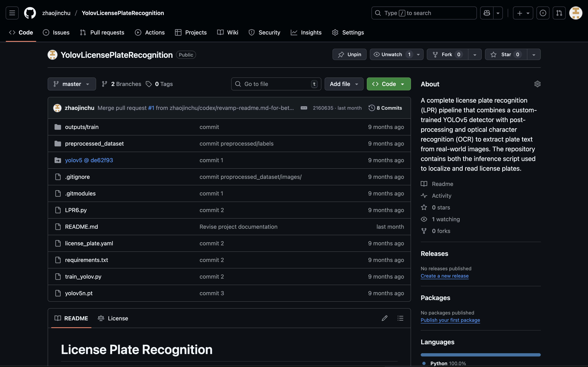Click the submodule icon for yolov5

(58, 160)
